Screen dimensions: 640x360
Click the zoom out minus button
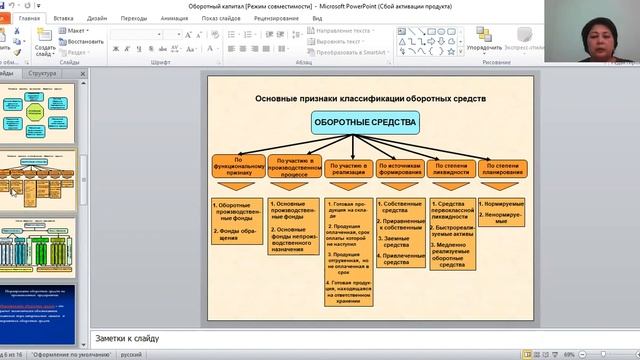click(583, 355)
